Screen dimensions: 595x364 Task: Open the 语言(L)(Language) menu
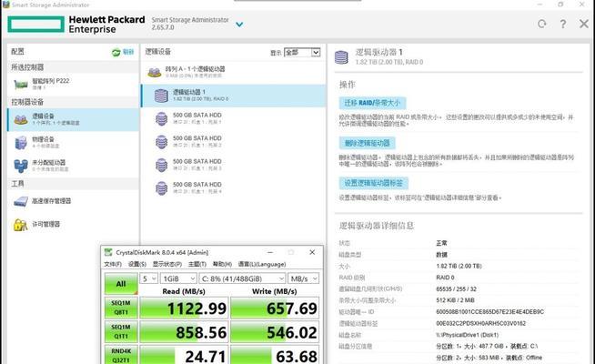(x=262, y=264)
